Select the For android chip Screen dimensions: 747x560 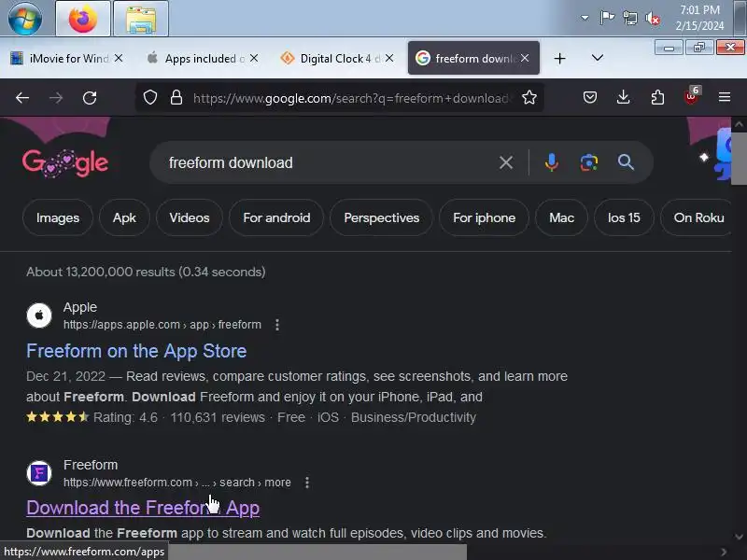tap(276, 217)
